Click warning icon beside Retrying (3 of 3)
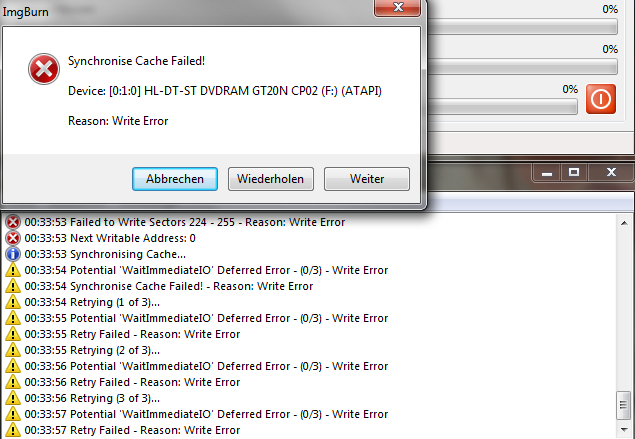This screenshot has width=635, height=439. (x=13, y=398)
